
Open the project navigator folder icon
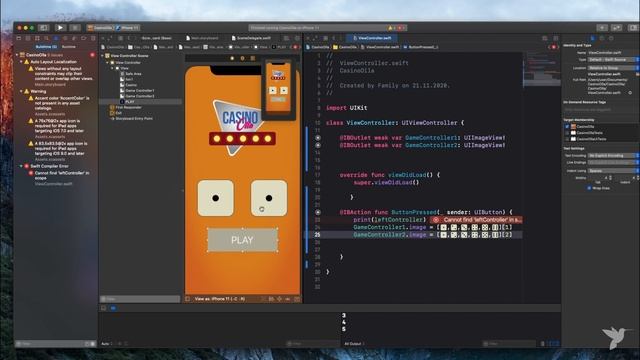(18, 38)
